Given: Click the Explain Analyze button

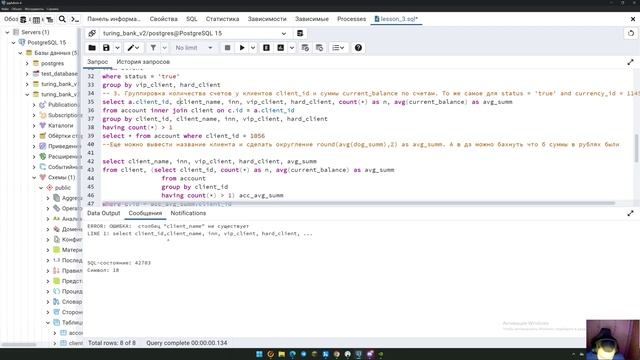Looking at the screenshot, I should pyautogui.click(x=281, y=48).
